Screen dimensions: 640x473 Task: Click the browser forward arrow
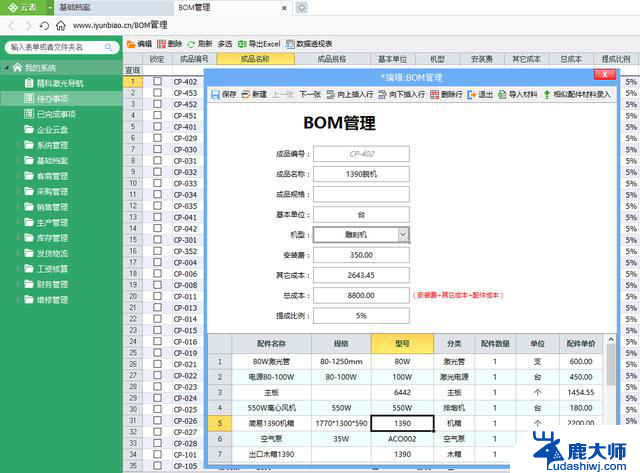click(x=28, y=26)
